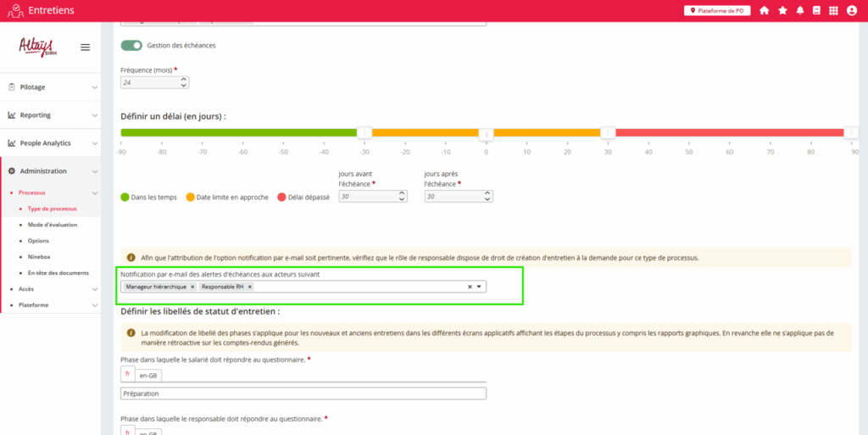
Task: Click the Fréquence (mois) number field
Action: (x=150, y=83)
